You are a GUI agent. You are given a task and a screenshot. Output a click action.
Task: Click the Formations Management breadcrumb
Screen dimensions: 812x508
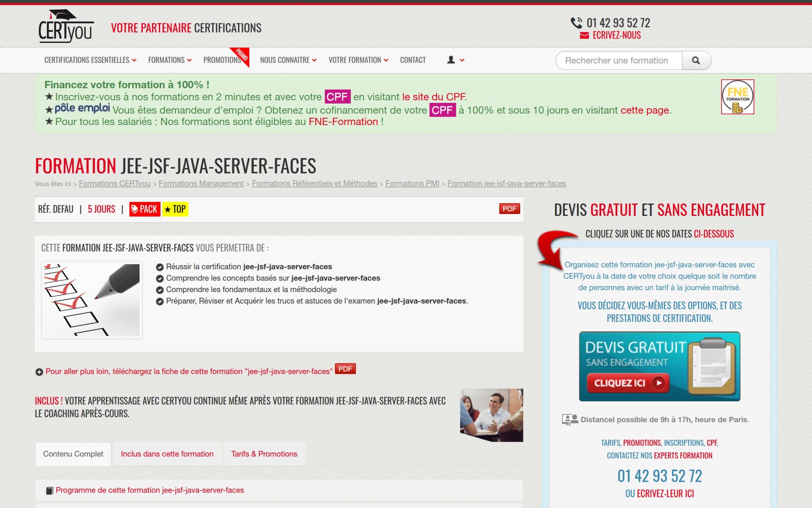[x=201, y=183]
